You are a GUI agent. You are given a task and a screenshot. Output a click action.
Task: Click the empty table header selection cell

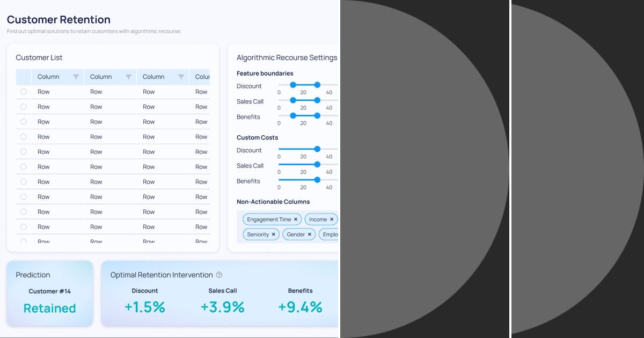pos(23,77)
